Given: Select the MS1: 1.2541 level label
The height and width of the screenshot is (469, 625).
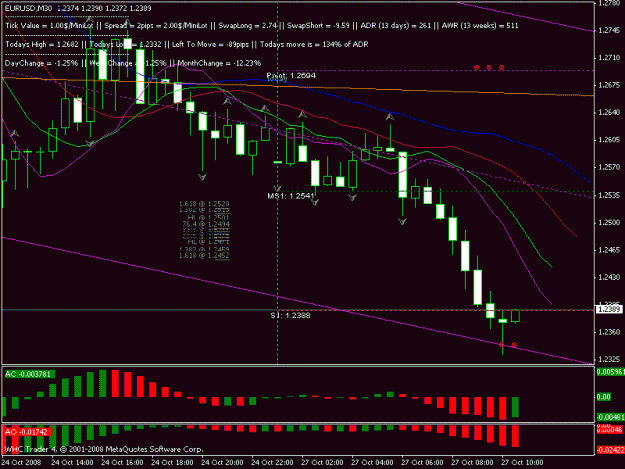Looking at the screenshot, I should (x=290, y=196).
